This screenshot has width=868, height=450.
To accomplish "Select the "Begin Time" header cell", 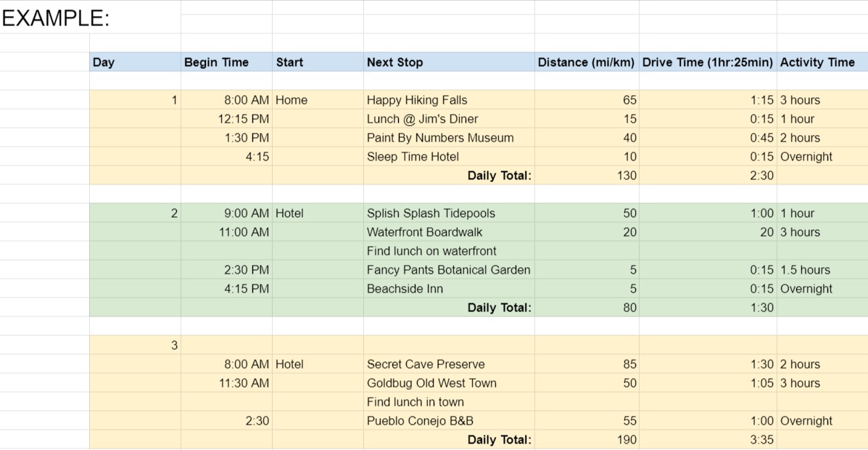I will 226,62.
